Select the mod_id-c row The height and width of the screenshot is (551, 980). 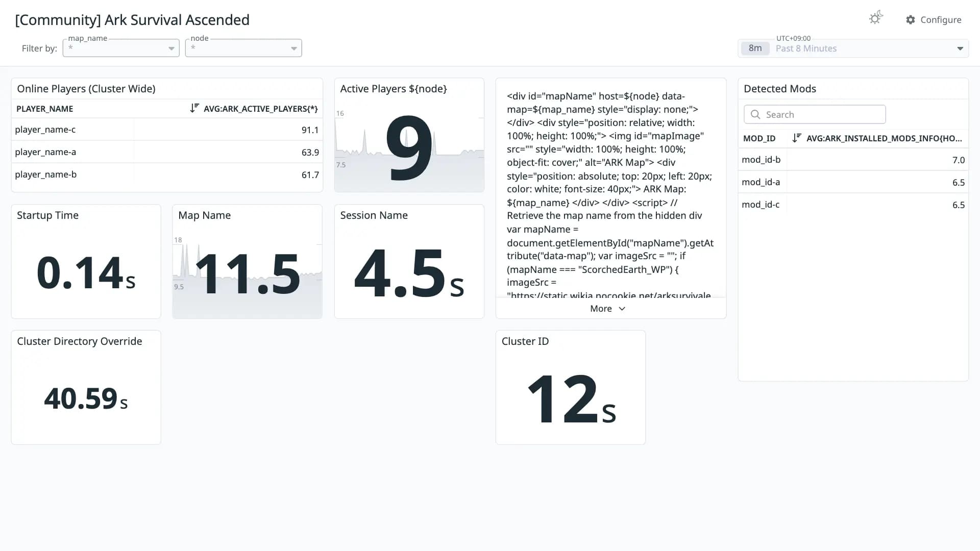click(853, 205)
